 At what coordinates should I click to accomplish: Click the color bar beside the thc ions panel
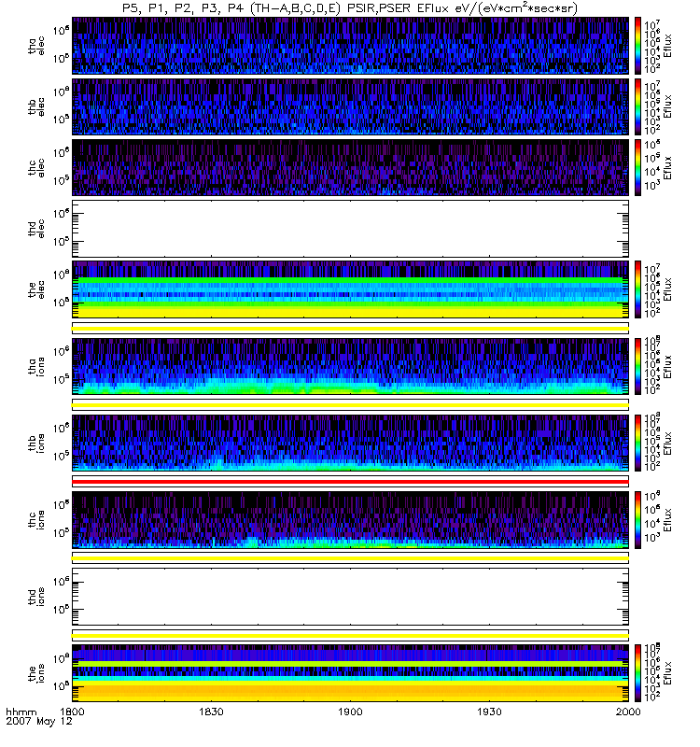(637, 520)
